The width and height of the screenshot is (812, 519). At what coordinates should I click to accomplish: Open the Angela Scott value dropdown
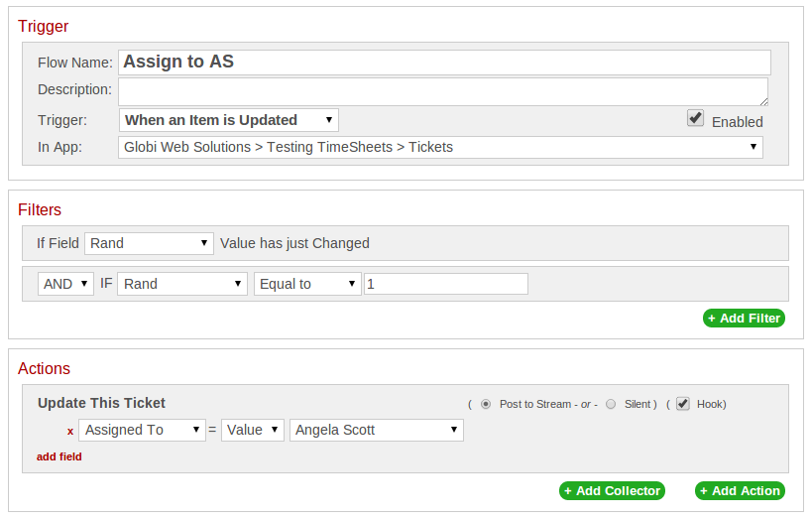[377, 430]
